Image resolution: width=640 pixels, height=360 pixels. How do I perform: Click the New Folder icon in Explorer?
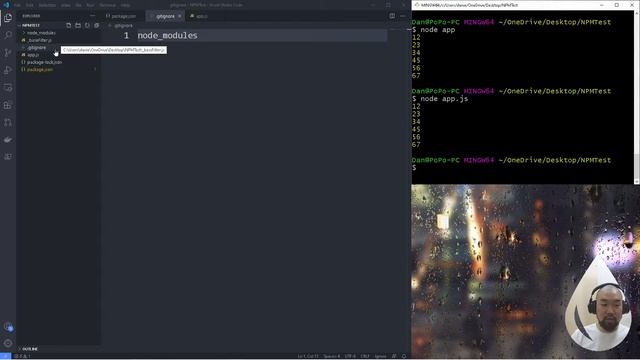78,25
